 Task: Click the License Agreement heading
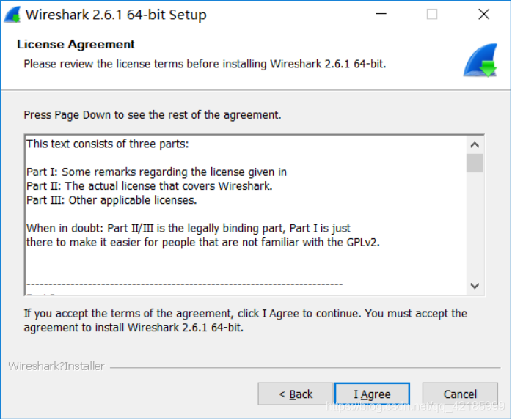pyautogui.click(x=76, y=45)
